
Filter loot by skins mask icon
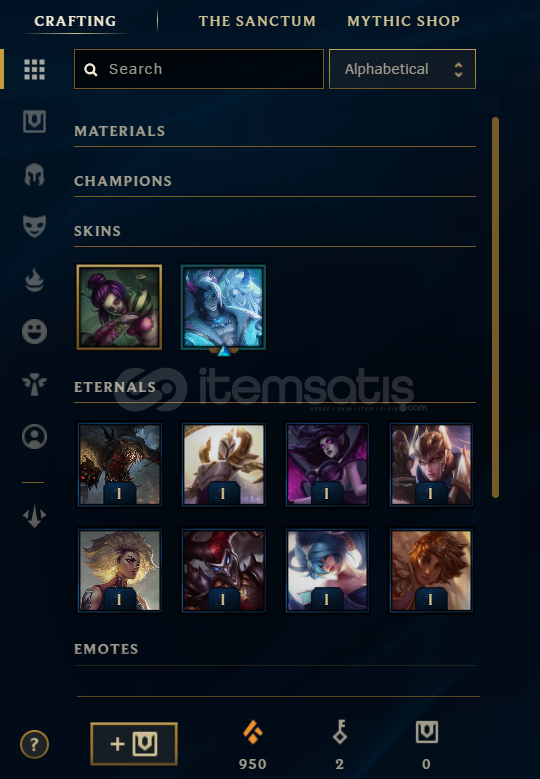coord(34,226)
